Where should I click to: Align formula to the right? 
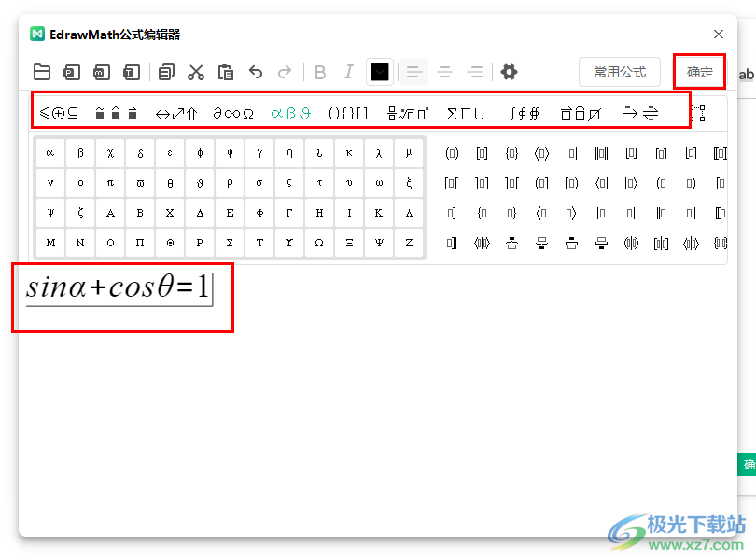[x=475, y=73]
